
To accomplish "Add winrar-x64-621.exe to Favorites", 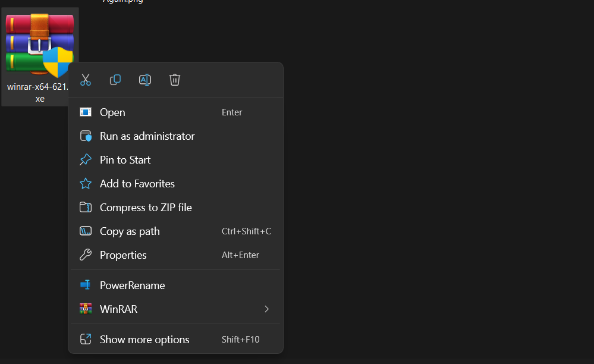I will coord(137,183).
